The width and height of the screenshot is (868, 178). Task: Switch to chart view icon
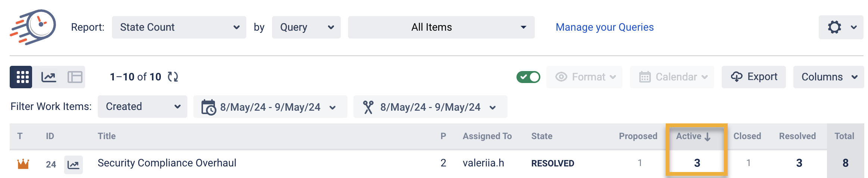pos(49,77)
